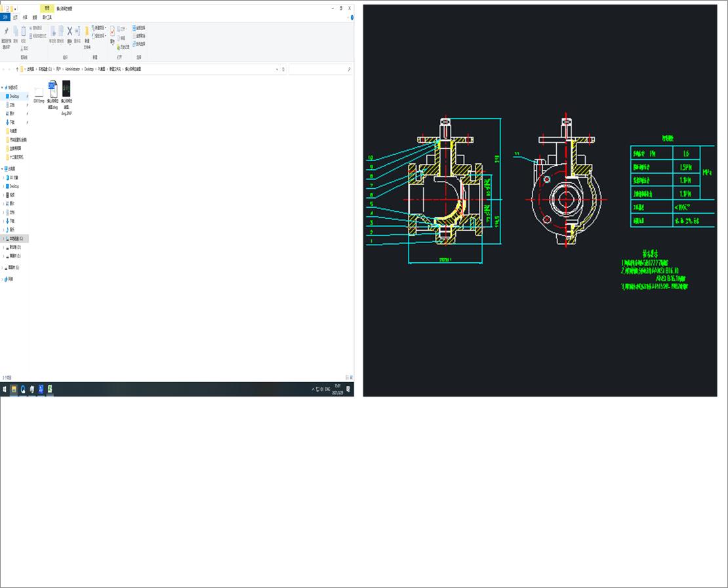Expand the Local Disk (C:) tree node

4,239
